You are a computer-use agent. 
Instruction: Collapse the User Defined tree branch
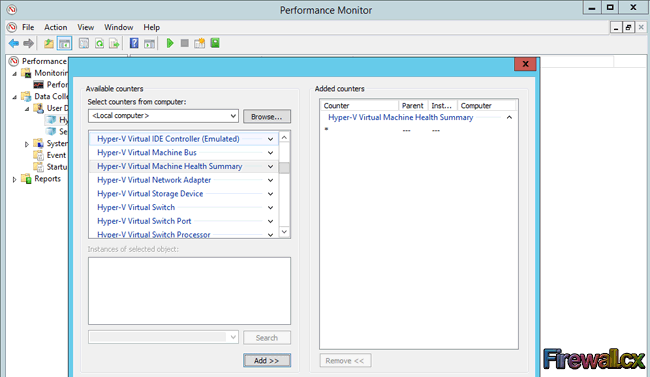coord(27,109)
